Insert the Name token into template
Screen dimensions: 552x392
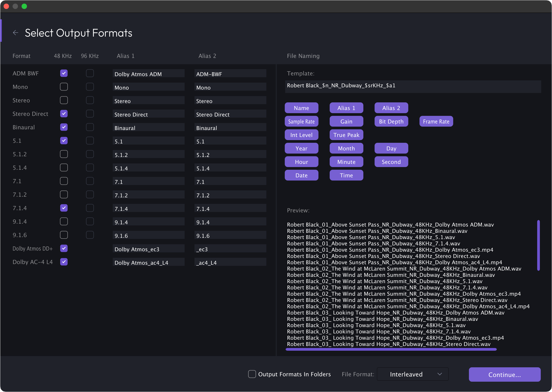[301, 108]
